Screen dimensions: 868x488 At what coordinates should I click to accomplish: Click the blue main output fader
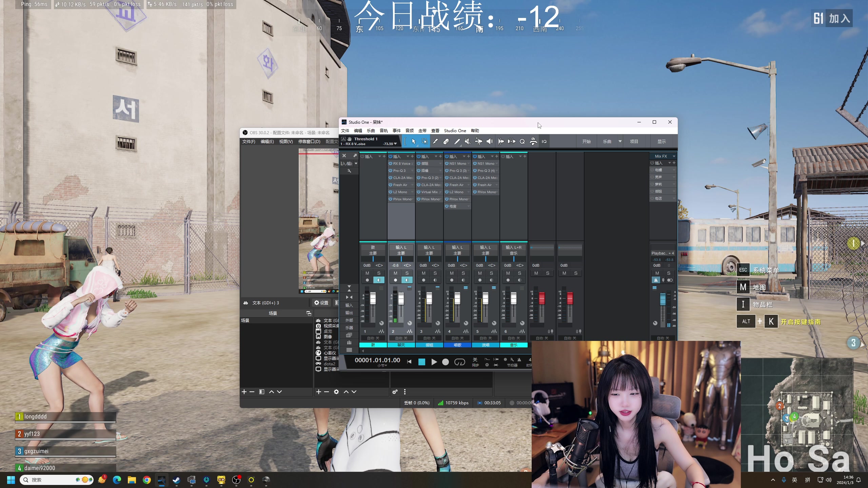(663, 300)
